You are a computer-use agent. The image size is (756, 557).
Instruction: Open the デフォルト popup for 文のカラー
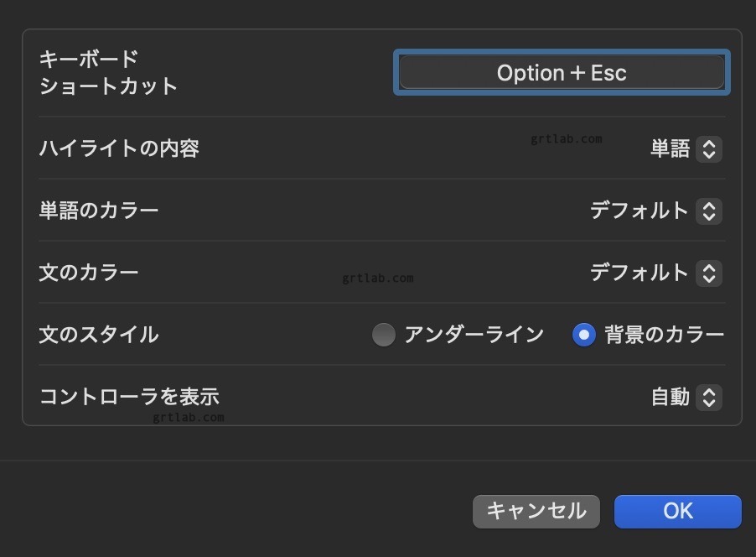coord(655,273)
